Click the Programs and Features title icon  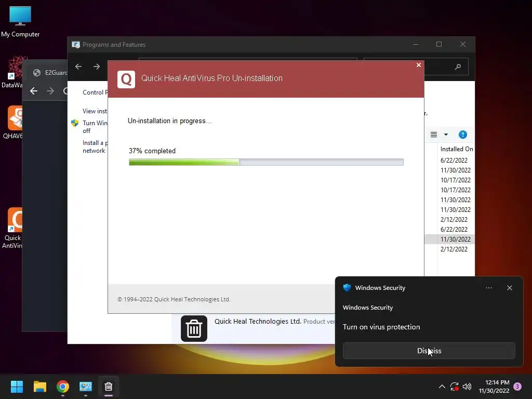(x=76, y=45)
